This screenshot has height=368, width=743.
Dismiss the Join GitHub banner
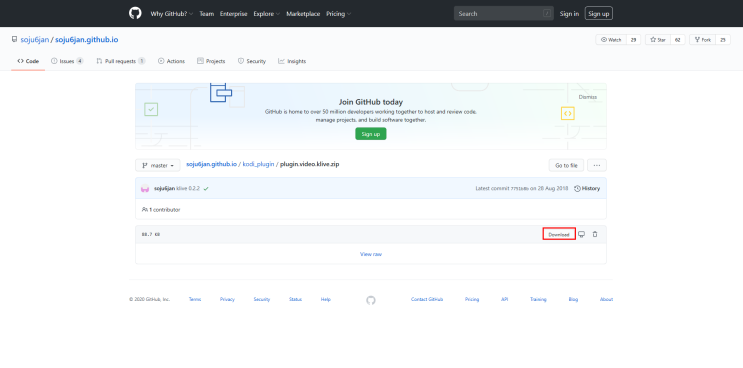click(x=588, y=97)
